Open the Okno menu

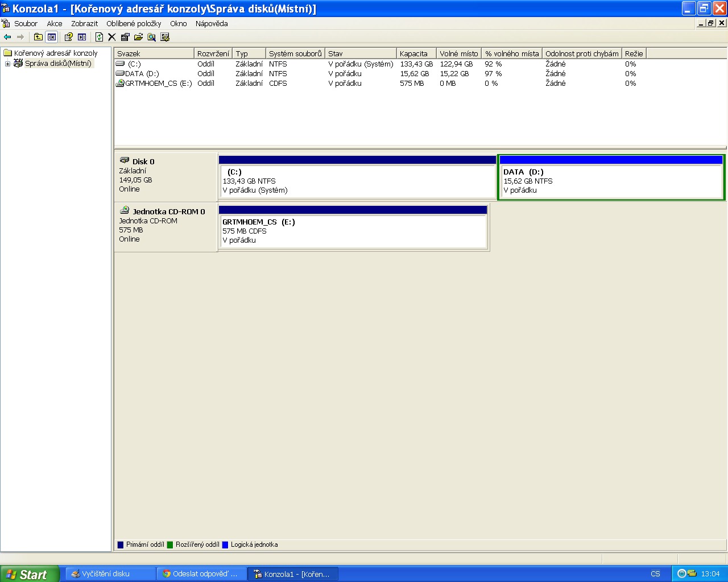(x=179, y=23)
